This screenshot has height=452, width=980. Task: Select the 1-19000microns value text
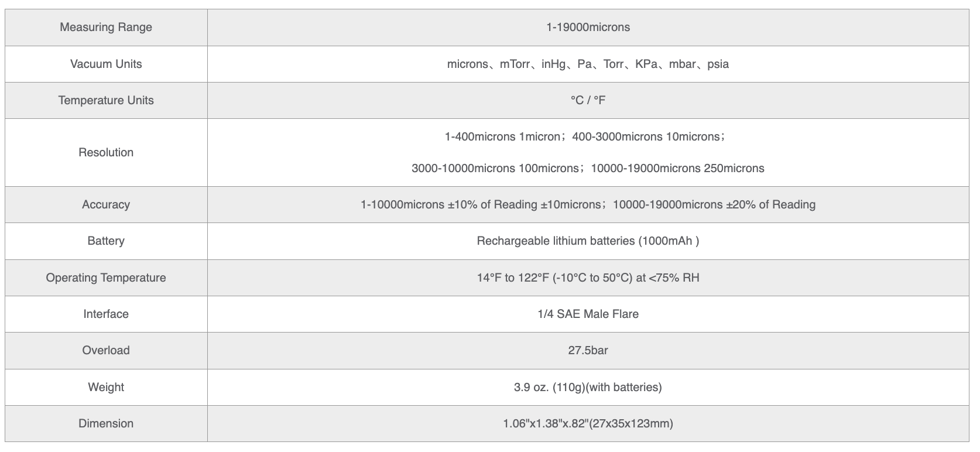pos(588,28)
